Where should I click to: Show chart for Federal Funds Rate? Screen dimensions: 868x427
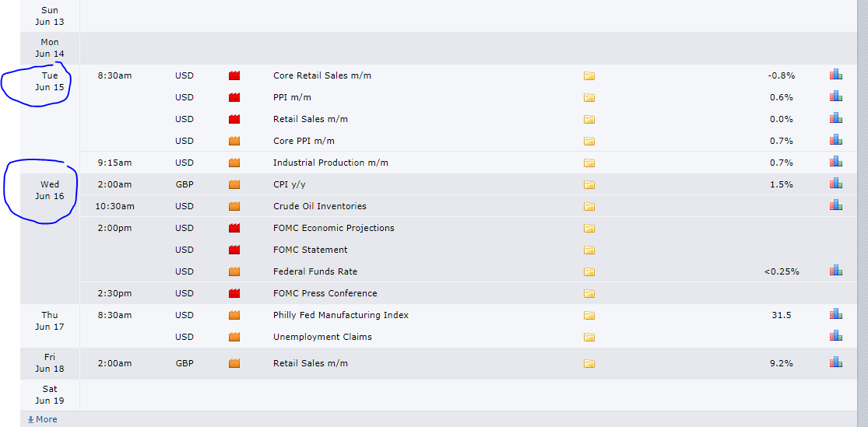[x=835, y=271]
